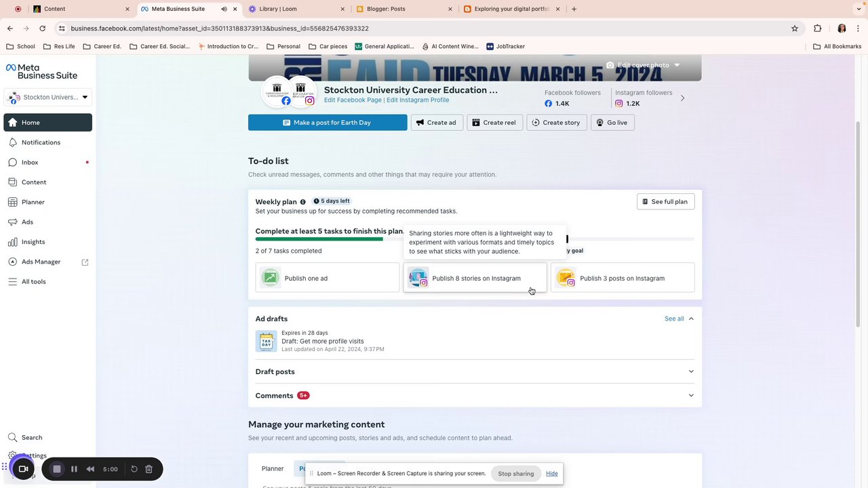
Task: Pause the Loom recording
Action: pyautogui.click(x=74, y=469)
